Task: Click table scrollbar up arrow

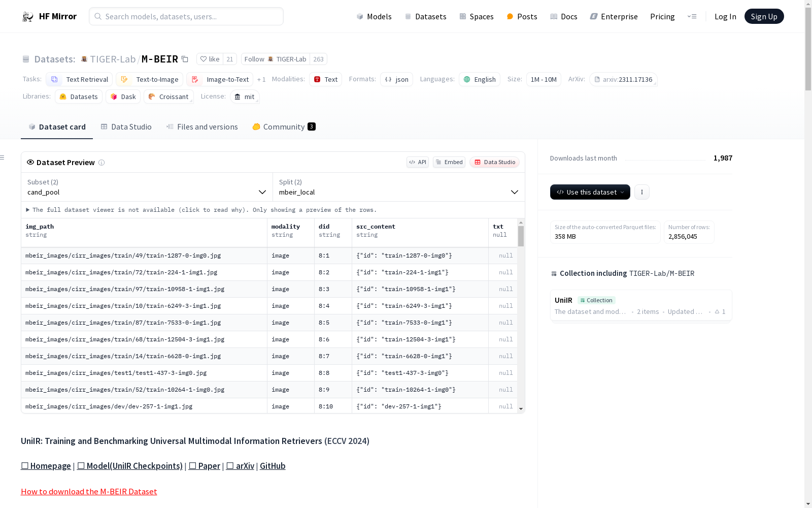Action: point(521,223)
